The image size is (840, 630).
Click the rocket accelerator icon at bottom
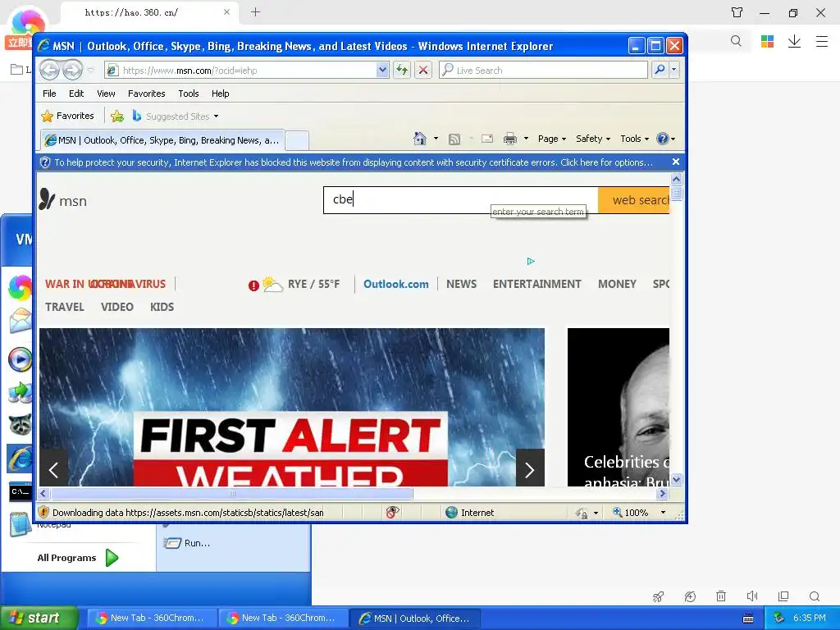point(659,596)
